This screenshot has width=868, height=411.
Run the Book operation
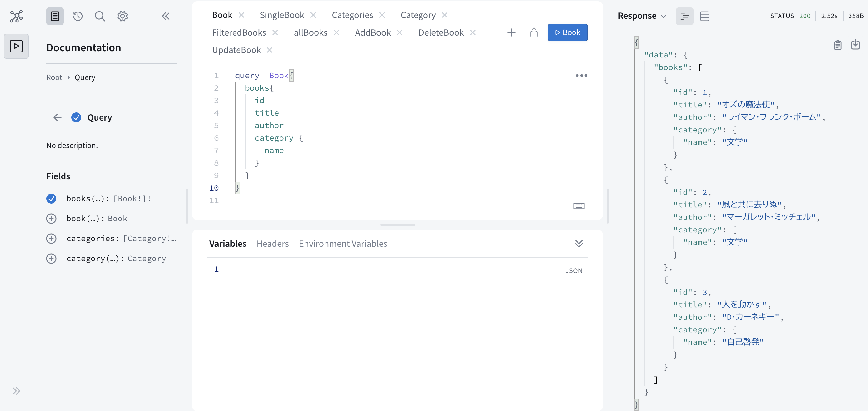568,32
